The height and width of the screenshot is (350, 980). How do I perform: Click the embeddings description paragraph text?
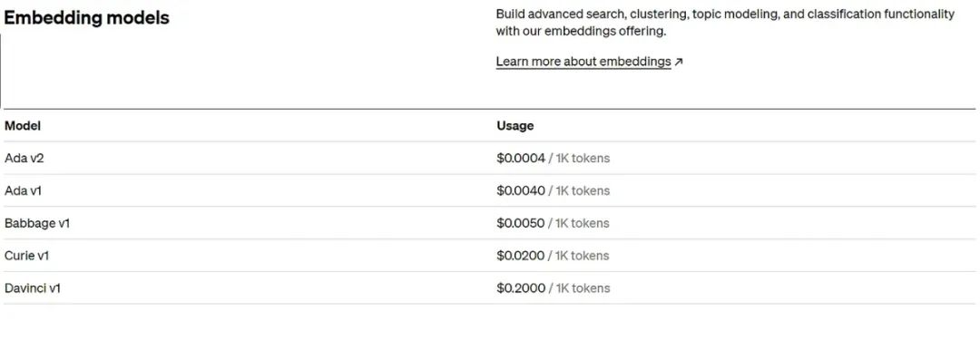725,23
